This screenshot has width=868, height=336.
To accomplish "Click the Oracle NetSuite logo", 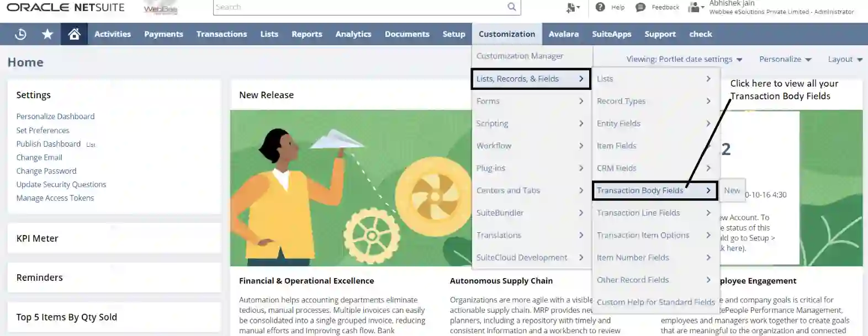I will click(x=65, y=7).
